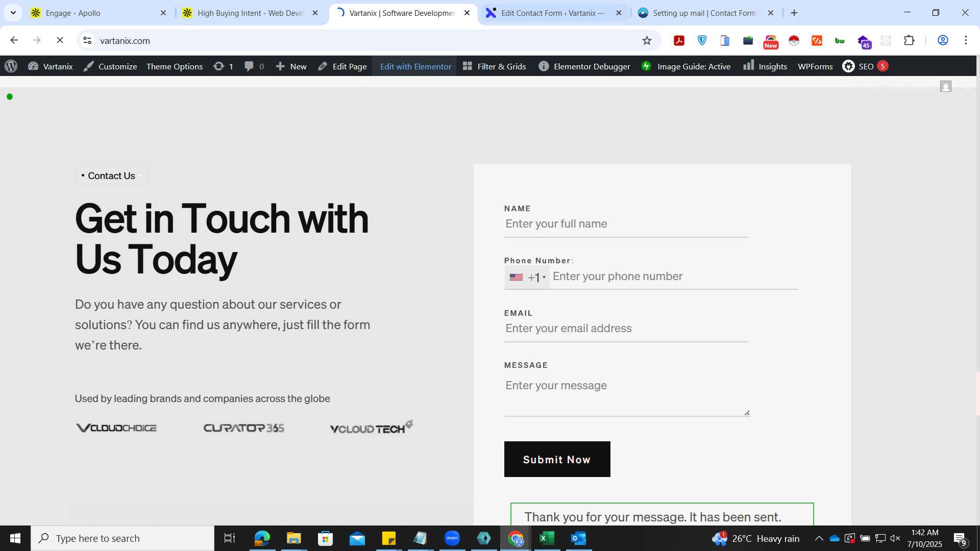Open the Setting up mail tab
Screen dimensions: 980x551
pos(704,13)
